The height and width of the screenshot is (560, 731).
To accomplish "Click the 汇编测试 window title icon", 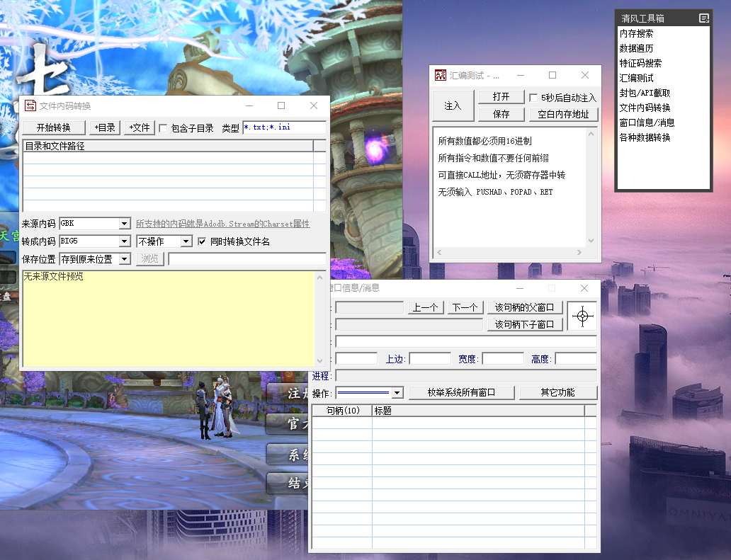I will (x=440, y=75).
